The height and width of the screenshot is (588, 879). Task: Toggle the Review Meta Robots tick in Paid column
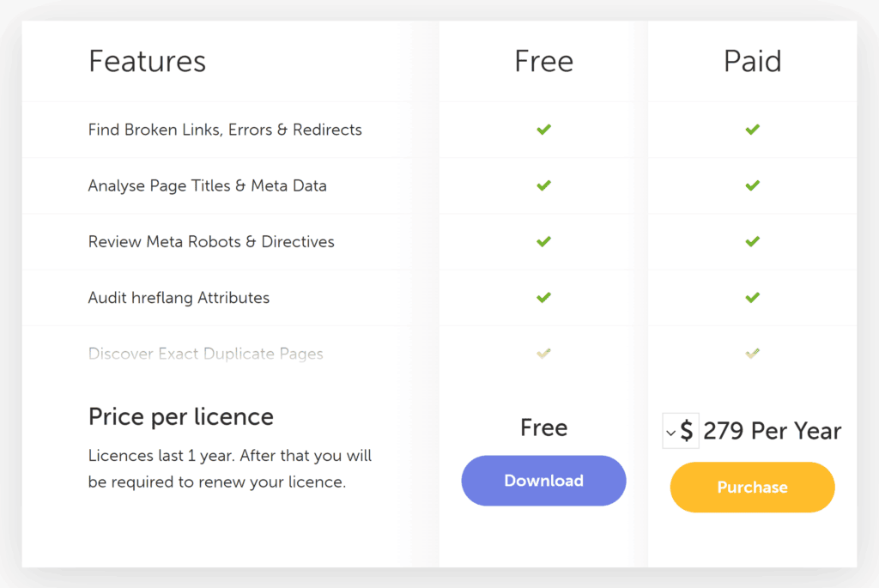[753, 241]
